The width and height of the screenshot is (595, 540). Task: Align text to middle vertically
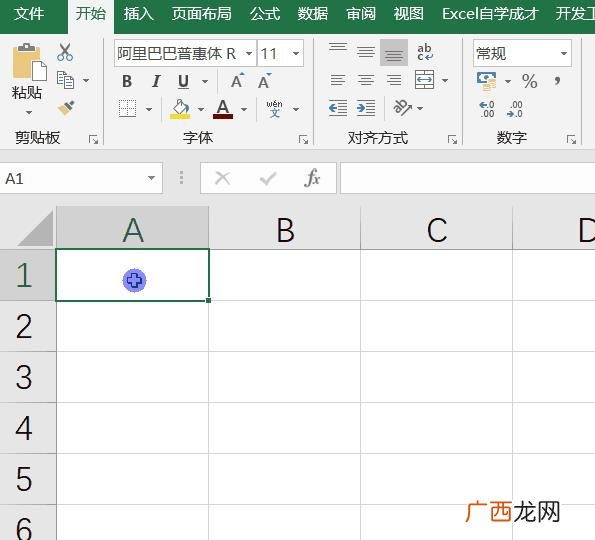[366, 52]
